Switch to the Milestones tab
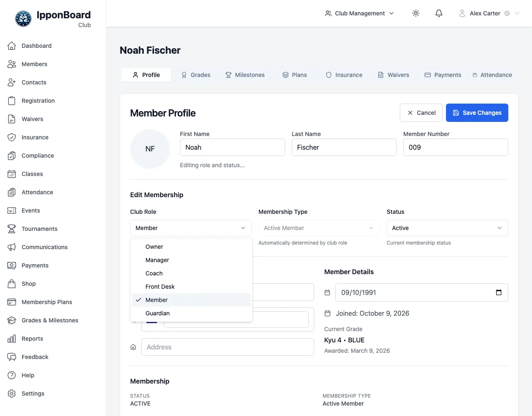The width and height of the screenshot is (532, 416). (x=245, y=75)
